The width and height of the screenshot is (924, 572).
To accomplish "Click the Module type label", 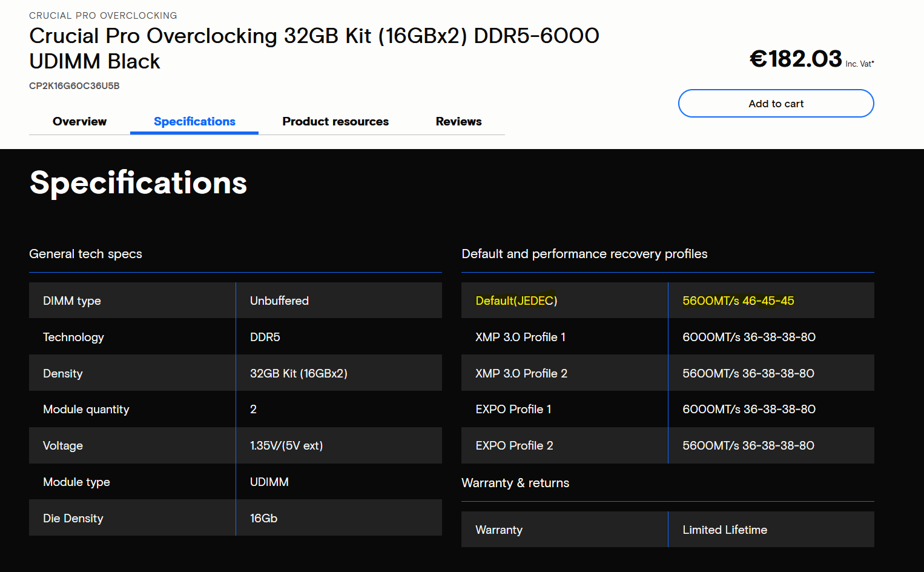I will point(76,482).
